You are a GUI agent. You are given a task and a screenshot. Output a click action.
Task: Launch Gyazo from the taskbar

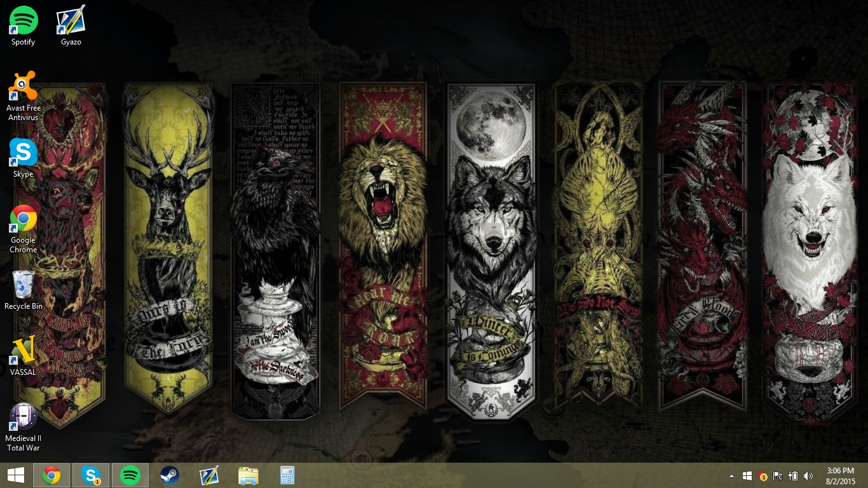(209, 475)
